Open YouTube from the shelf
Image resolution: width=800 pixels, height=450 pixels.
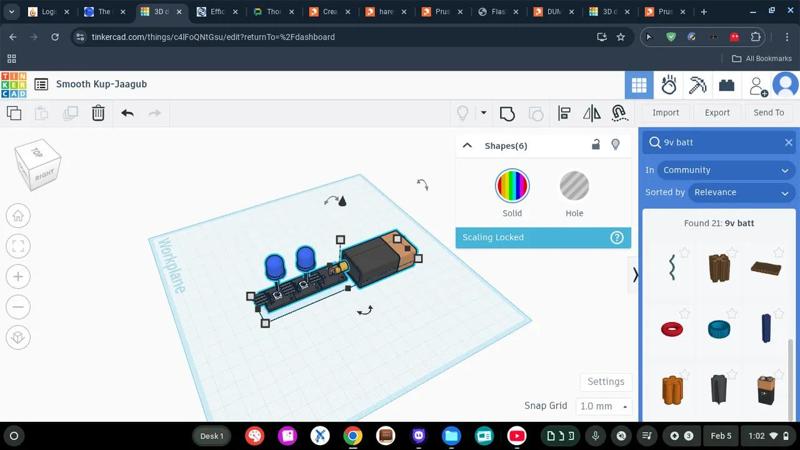(516, 436)
